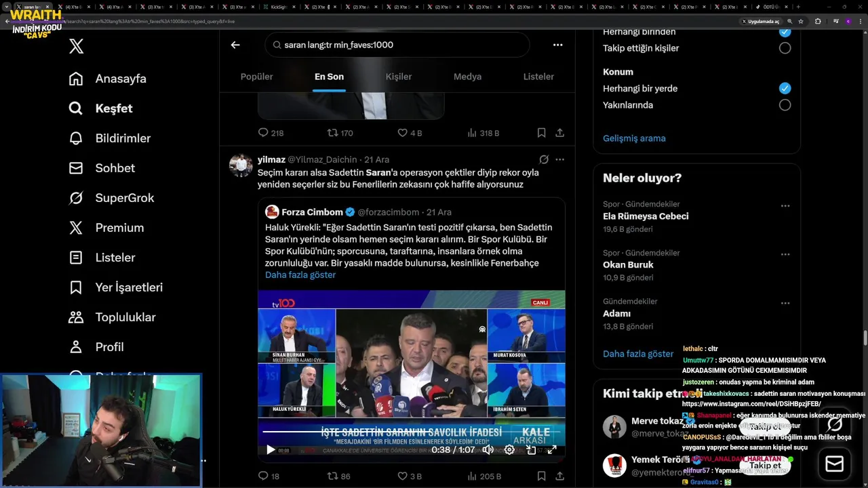View analytics 205 B on yilmaz tweet

pos(484,476)
